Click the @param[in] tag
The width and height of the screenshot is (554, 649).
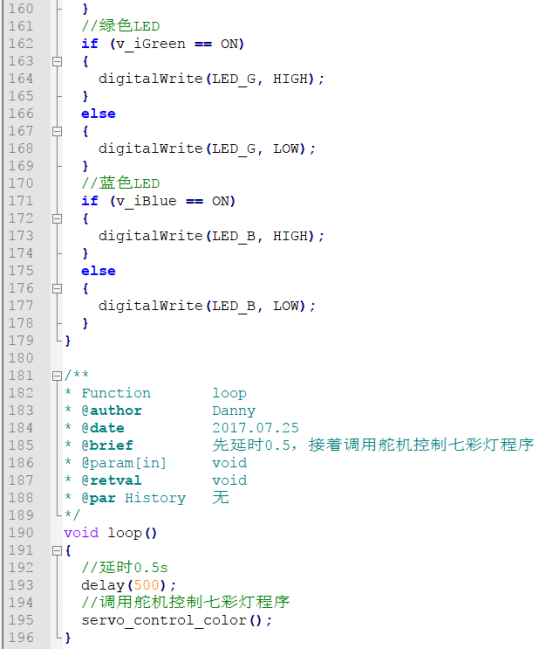tap(124, 463)
